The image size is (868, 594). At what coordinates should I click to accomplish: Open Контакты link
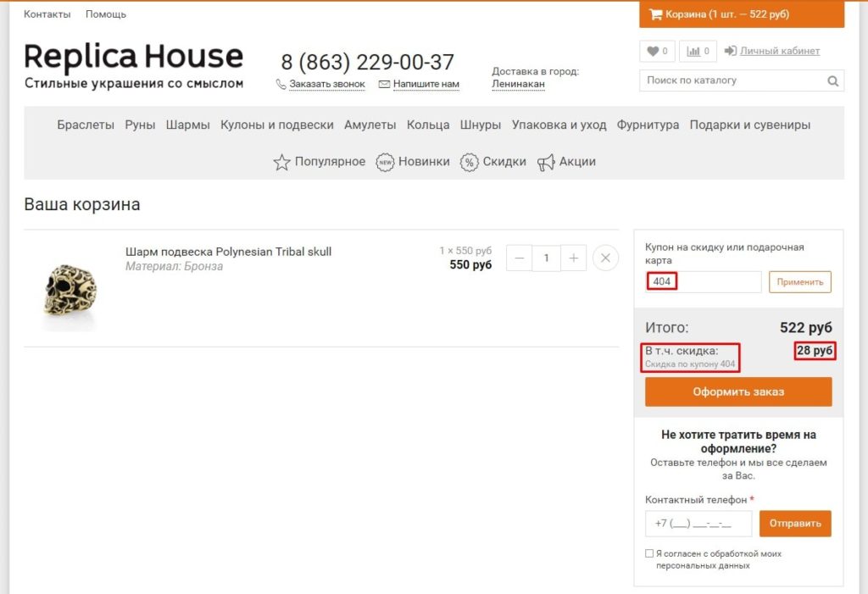[47, 14]
